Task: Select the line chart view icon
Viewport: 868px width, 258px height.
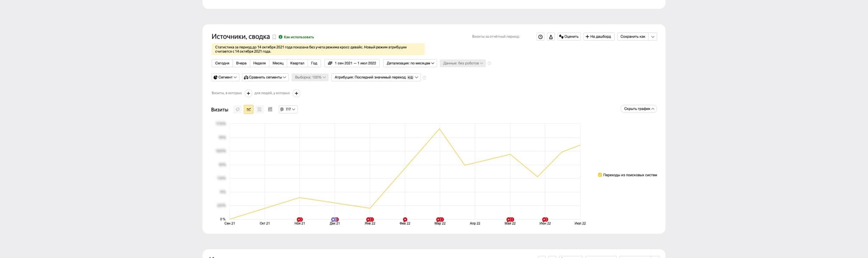Action: (x=248, y=109)
